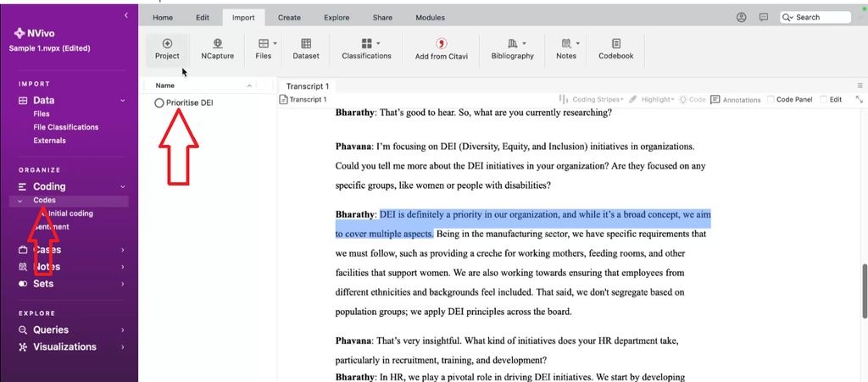The width and height of the screenshot is (868, 382).
Task: Open the detail view options menu icon
Action: [x=860, y=86]
